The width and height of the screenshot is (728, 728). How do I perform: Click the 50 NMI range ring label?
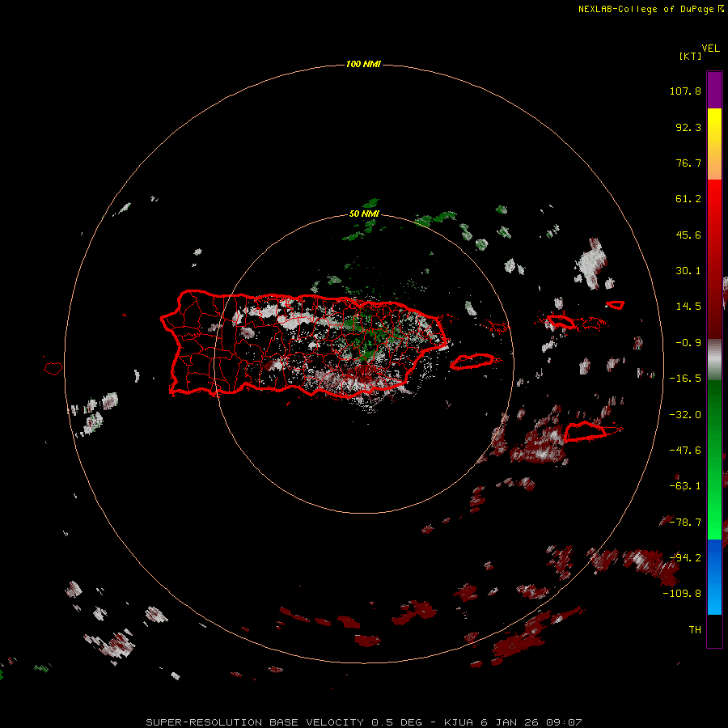tap(365, 214)
